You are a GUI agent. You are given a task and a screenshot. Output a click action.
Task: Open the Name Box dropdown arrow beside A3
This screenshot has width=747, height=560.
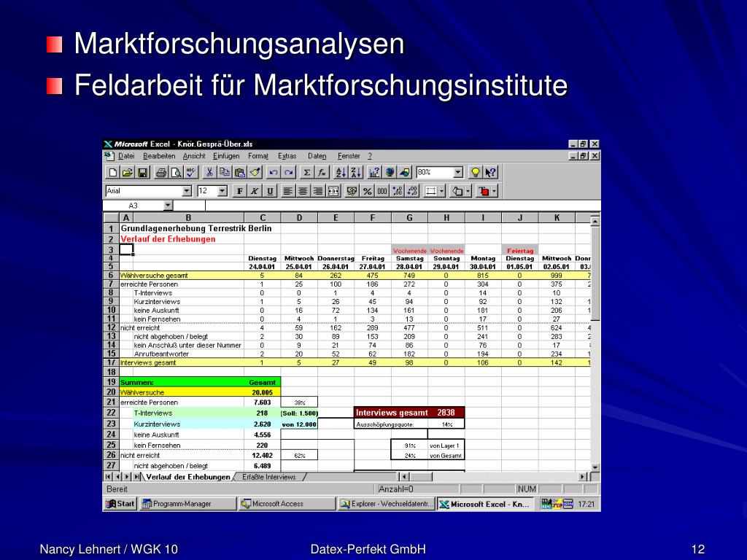[x=168, y=205]
